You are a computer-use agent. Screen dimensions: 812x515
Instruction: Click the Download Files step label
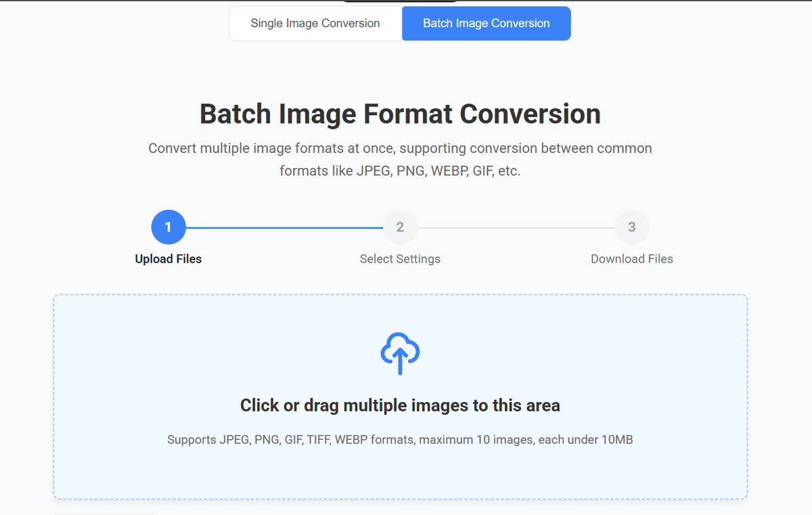631,259
